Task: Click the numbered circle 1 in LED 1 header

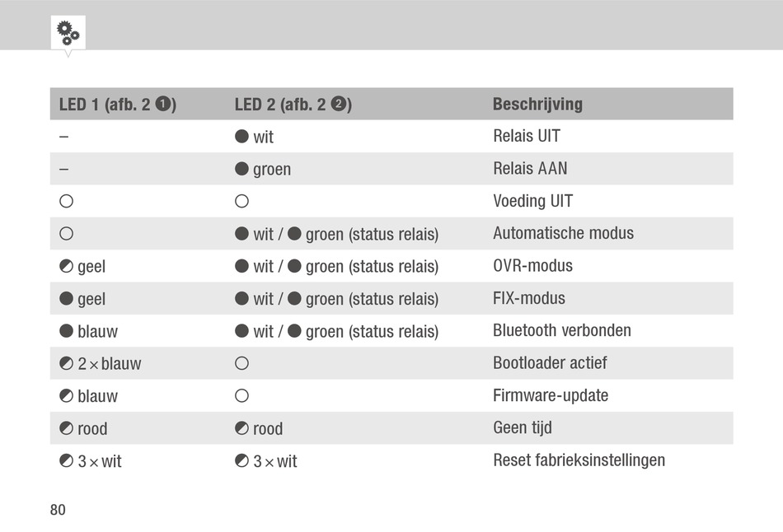Action: click(x=163, y=104)
